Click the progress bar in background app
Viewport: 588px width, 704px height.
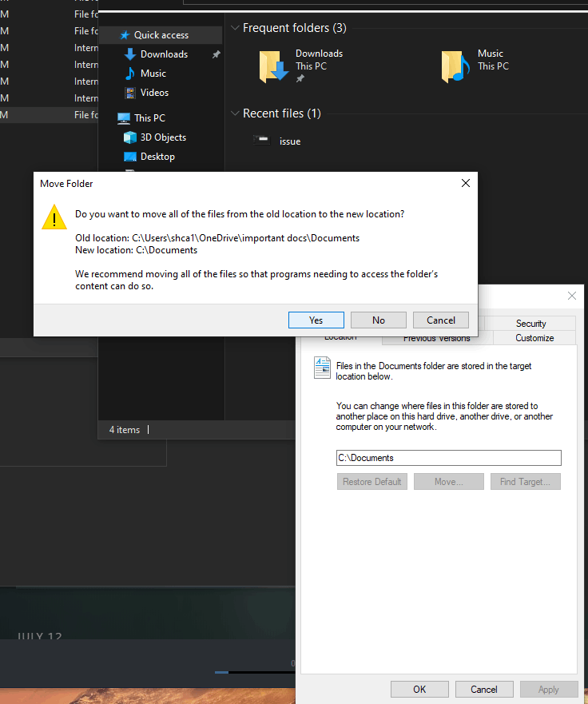255,672
